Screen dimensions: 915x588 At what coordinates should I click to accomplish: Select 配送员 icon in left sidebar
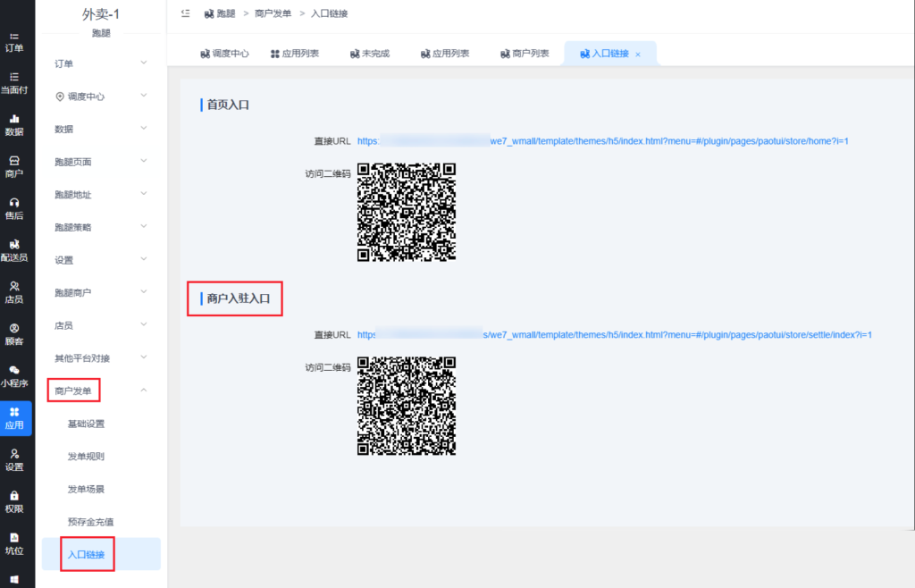click(14, 250)
